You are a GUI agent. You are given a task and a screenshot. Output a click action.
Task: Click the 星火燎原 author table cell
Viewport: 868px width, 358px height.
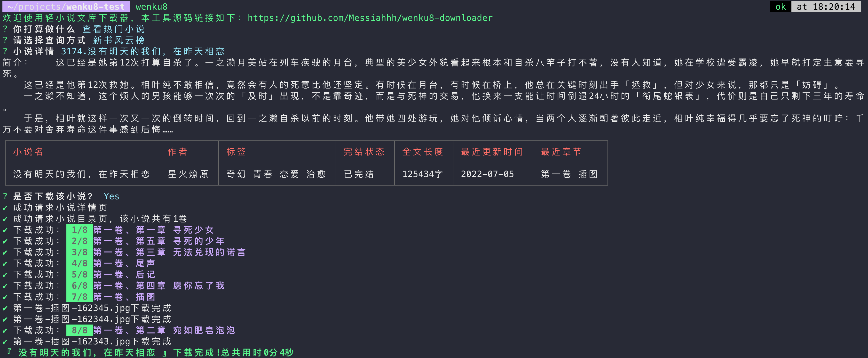[x=188, y=174]
